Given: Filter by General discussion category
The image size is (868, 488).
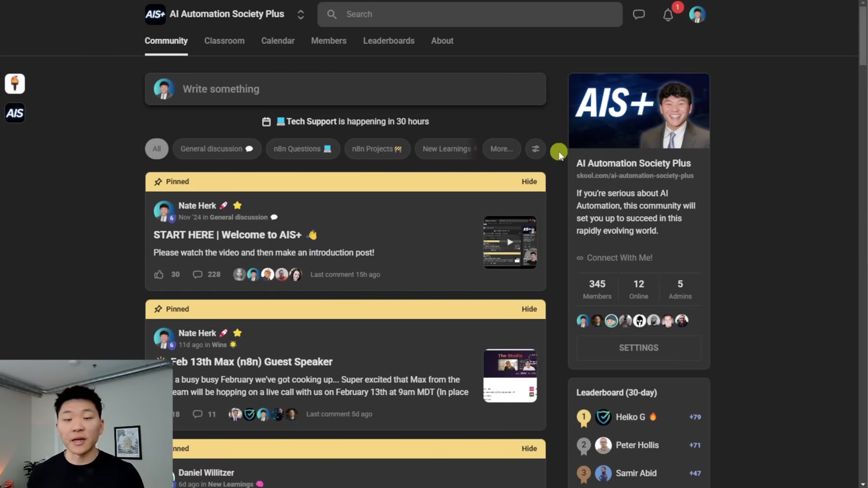Looking at the screenshot, I should click(217, 149).
